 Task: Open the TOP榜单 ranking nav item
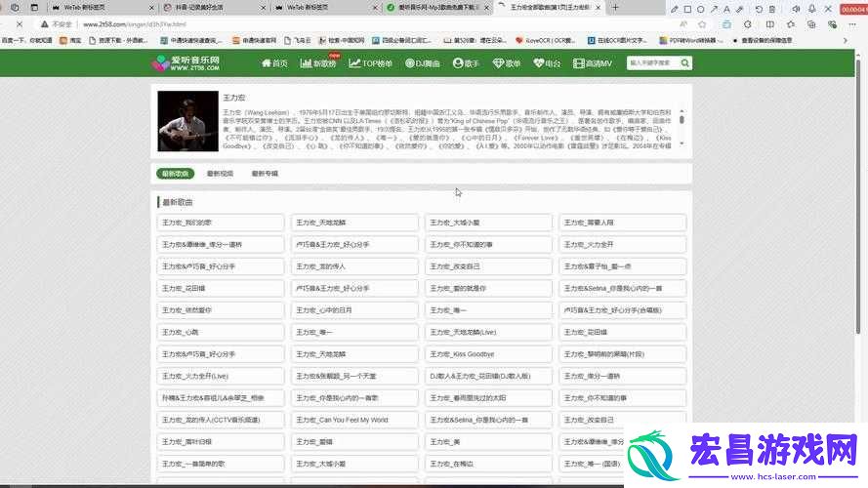point(370,63)
